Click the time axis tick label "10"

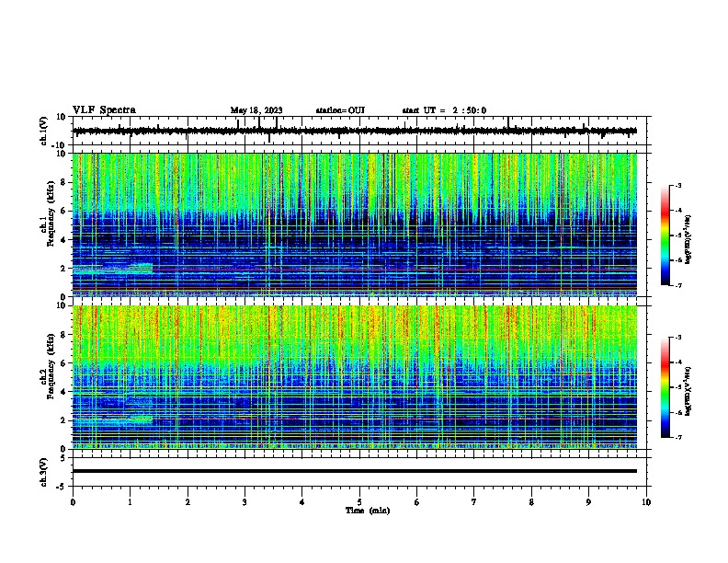tap(646, 502)
